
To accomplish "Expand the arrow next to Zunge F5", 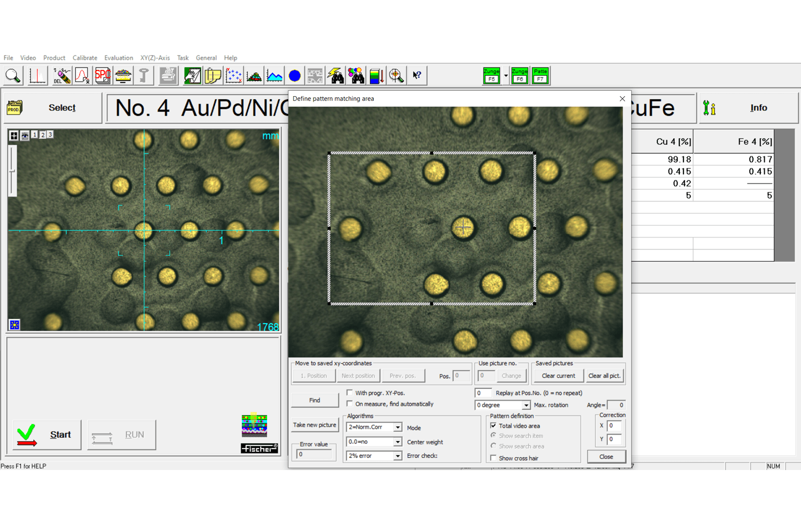I will point(506,76).
